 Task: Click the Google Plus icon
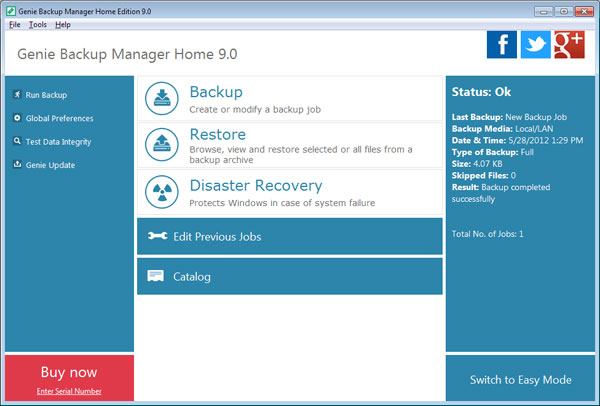click(568, 45)
